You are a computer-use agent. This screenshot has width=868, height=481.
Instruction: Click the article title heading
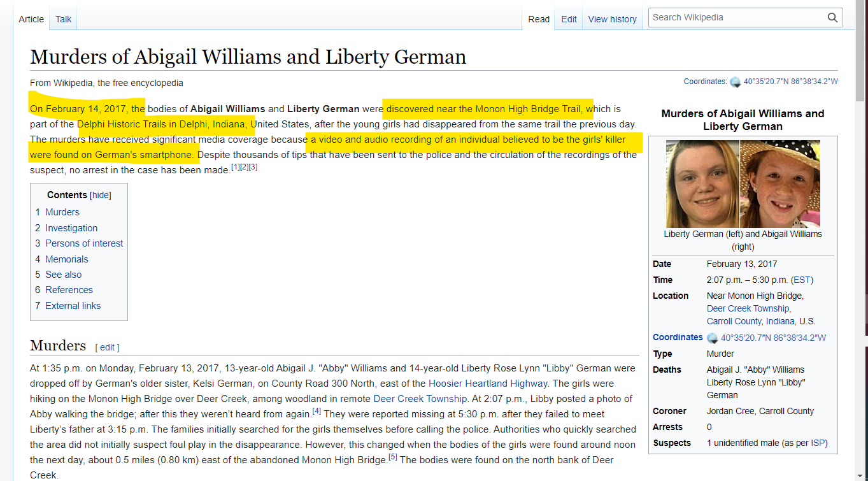tap(248, 57)
